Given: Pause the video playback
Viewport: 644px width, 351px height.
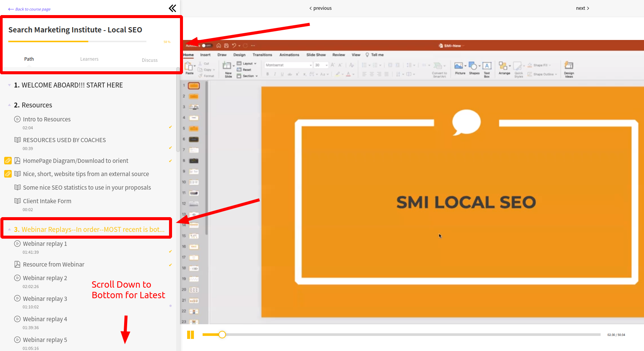Looking at the screenshot, I should 191,335.
